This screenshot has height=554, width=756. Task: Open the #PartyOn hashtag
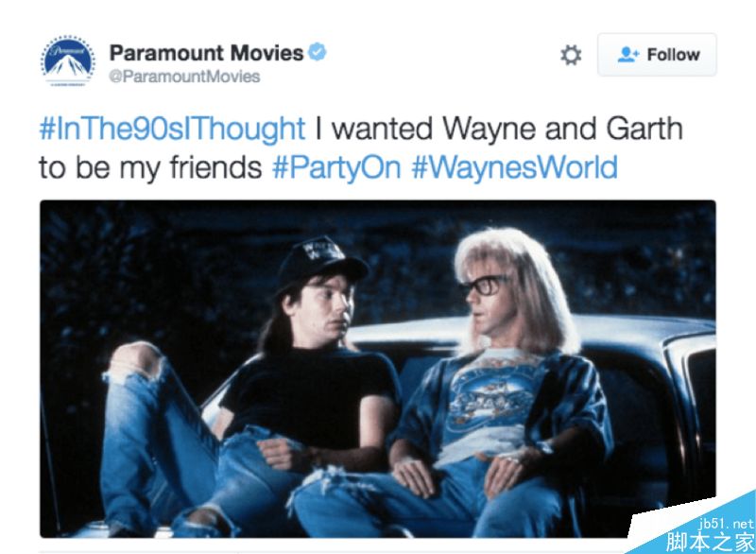coord(336,167)
